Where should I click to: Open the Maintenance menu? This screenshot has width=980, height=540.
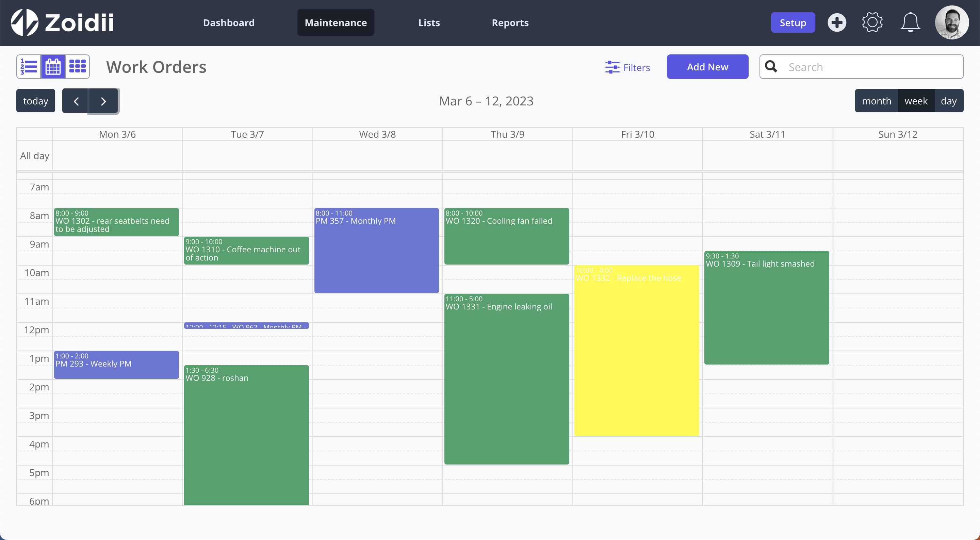[336, 23]
